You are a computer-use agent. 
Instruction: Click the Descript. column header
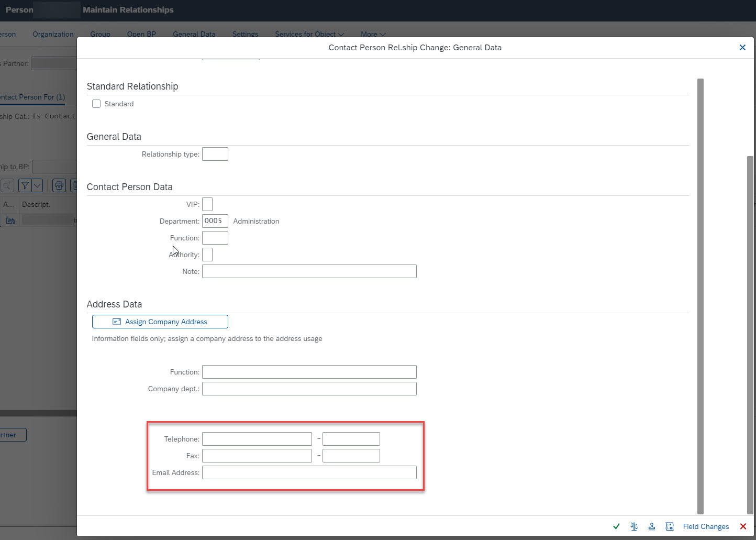coord(36,204)
